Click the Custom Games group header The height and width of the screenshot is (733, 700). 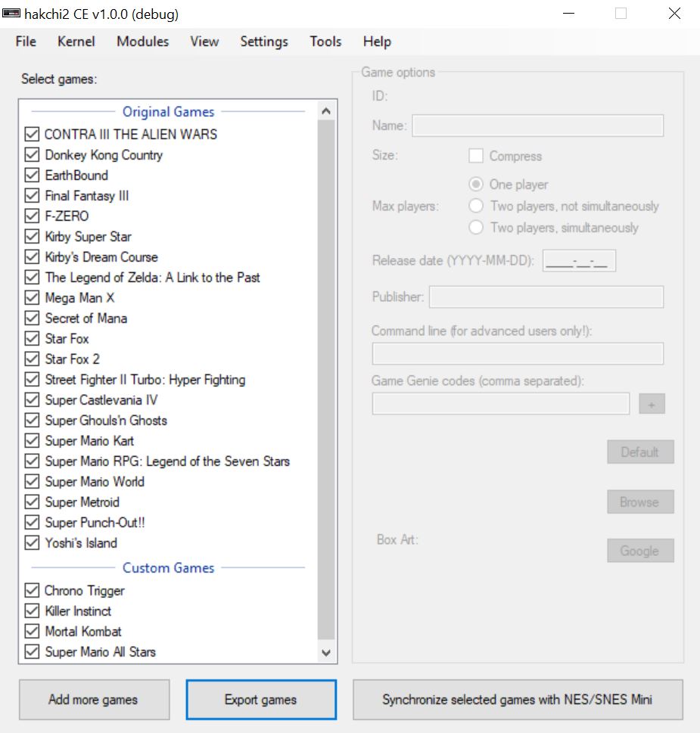coord(168,568)
